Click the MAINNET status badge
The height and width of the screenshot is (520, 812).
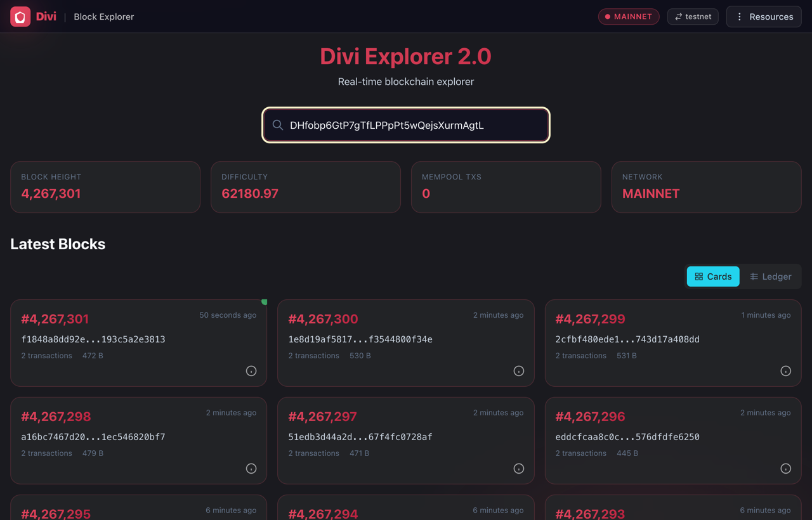(x=629, y=16)
